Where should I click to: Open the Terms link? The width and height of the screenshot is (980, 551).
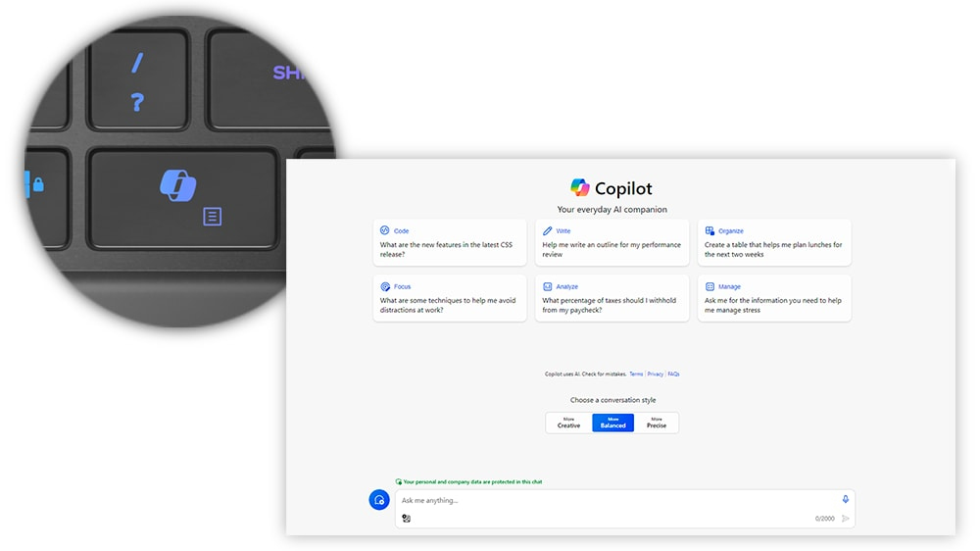pyautogui.click(x=636, y=375)
